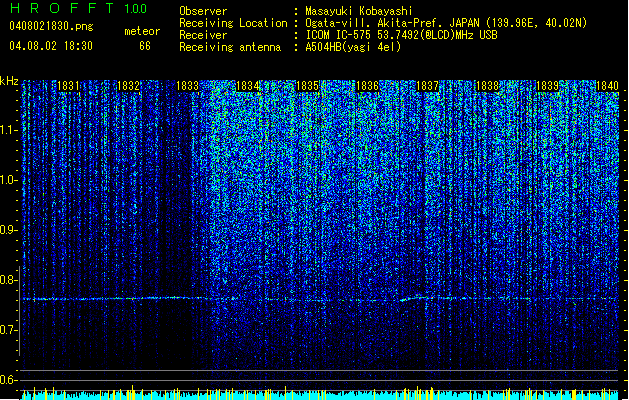This screenshot has width=629, height=400.
Task: Click the 1835 time marker
Action: point(307,86)
